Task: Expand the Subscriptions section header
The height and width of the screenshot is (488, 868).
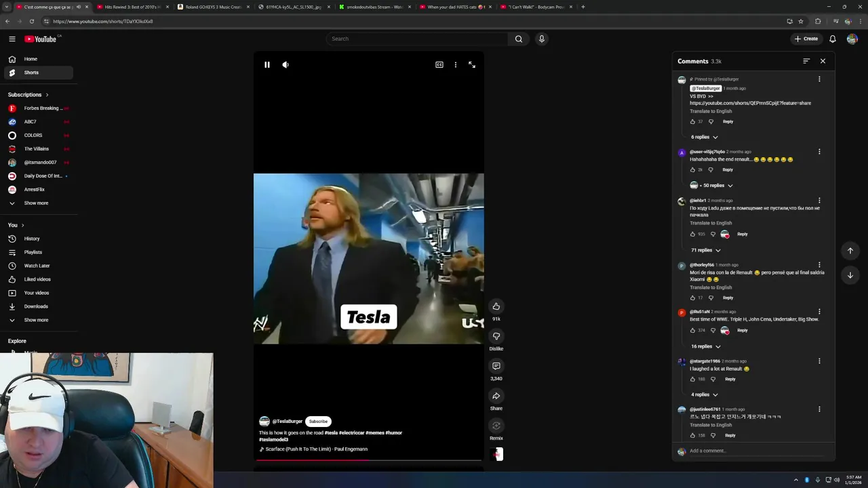Action: coord(28,95)
